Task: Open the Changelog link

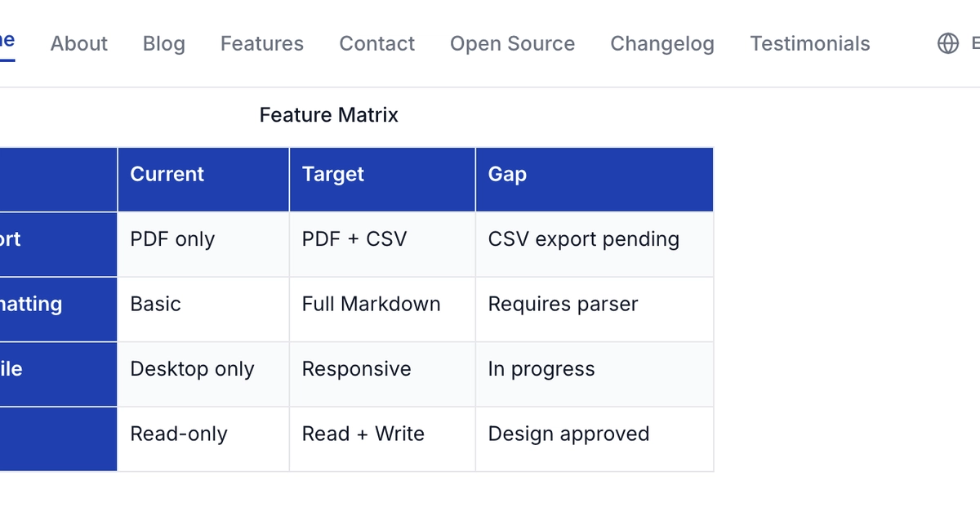Action: tap(662, 43)
